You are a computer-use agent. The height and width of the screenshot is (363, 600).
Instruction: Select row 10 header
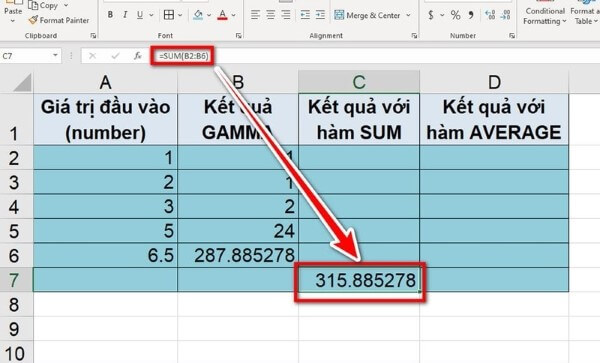click(x=16, y=353)
